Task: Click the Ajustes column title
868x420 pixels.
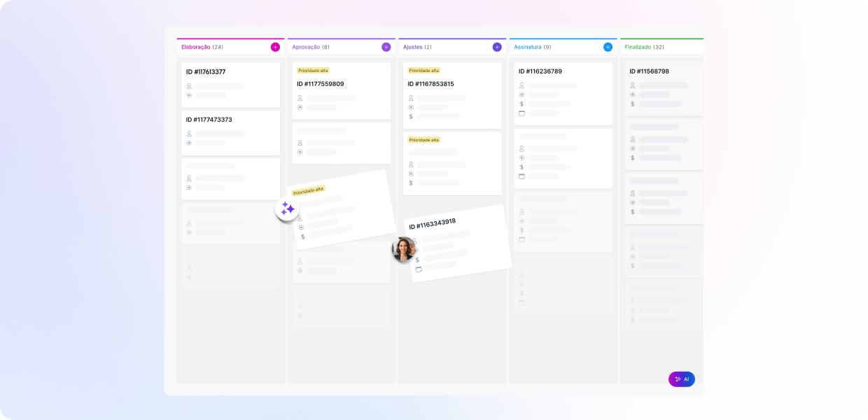Action: (x=412, y=47)
